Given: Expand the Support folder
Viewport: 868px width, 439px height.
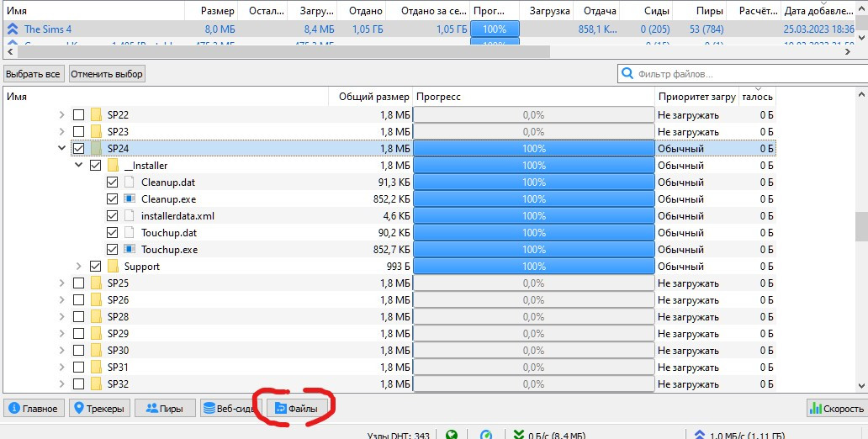Looking at the screenshot, I should point(78,267).
